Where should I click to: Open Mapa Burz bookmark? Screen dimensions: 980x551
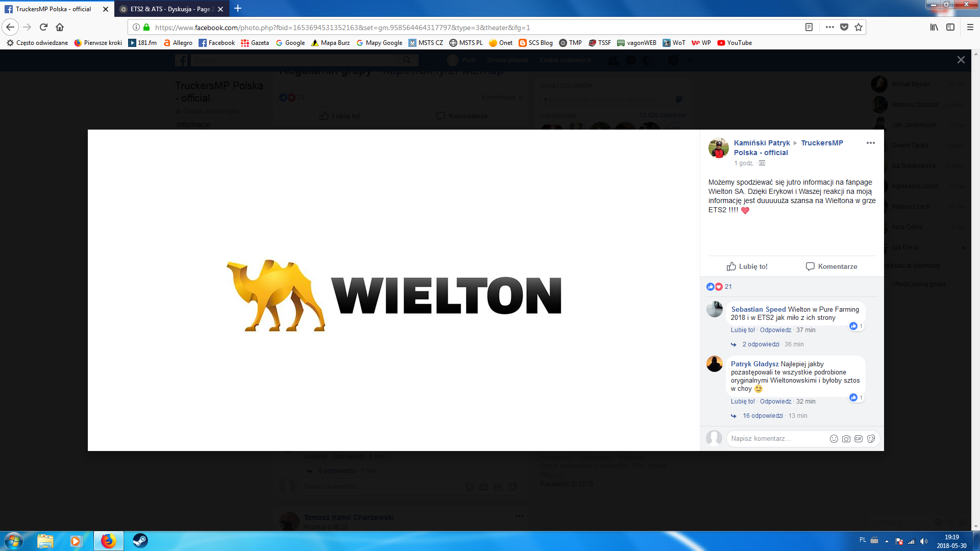pos(330,43)
